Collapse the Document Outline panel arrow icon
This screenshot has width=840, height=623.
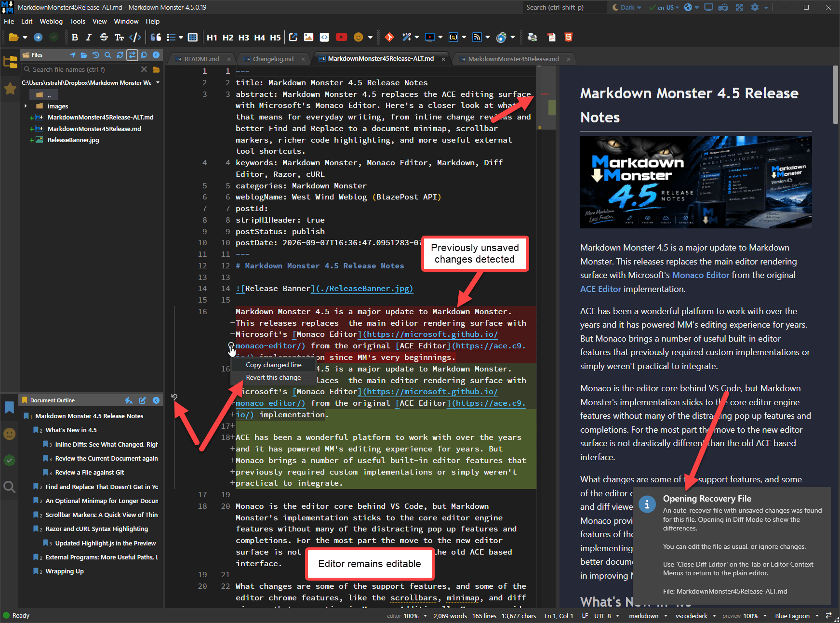coord(156,400)
